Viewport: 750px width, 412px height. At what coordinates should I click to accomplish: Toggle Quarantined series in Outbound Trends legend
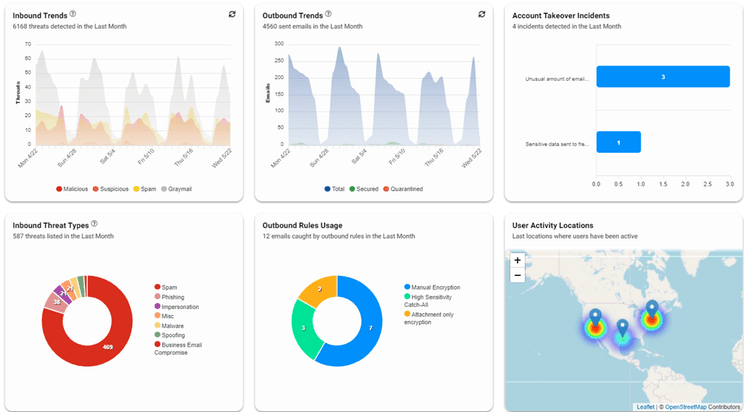click(403, 189)
